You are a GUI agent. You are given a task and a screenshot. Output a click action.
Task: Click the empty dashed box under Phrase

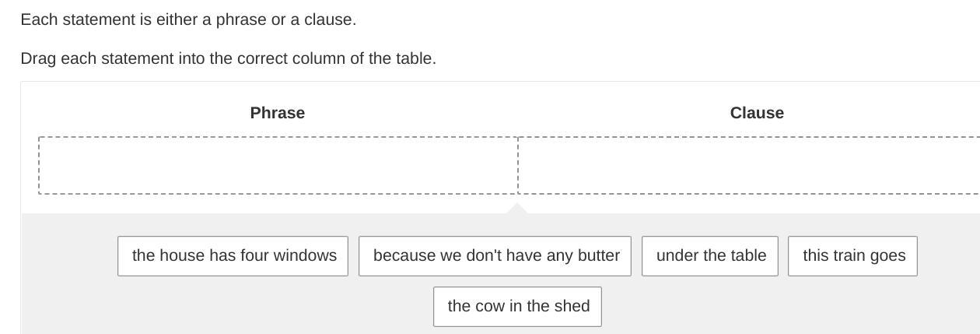(278, 166)
